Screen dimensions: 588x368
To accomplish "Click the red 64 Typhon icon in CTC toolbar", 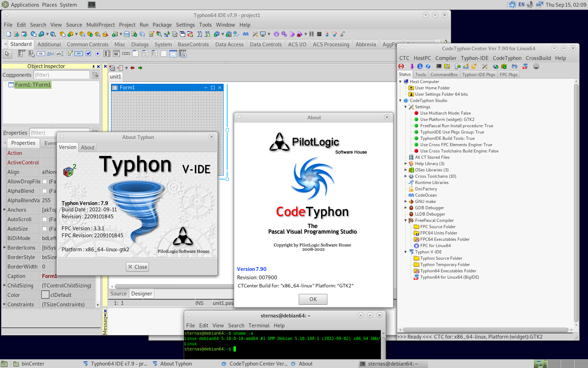I will pyautogui.click(x=525, y=66).
